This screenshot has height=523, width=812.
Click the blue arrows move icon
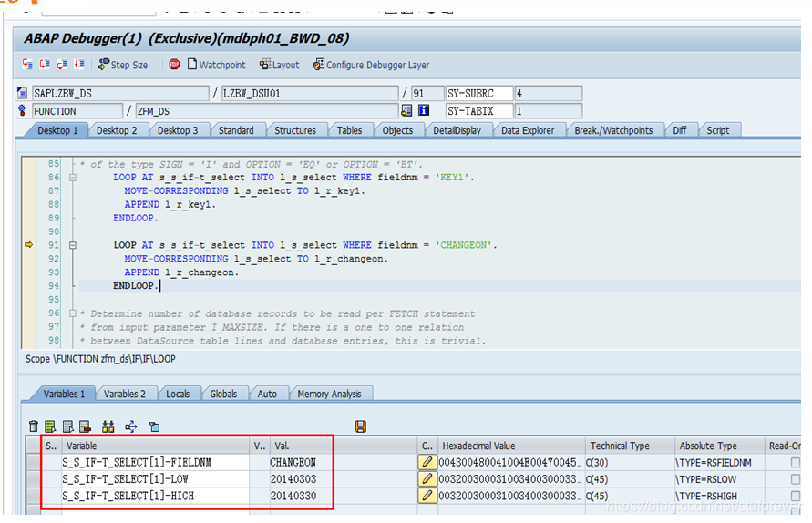pos(131,426)
